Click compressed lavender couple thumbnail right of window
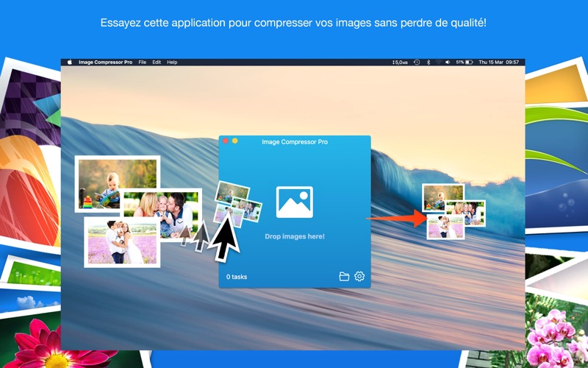This screenshot has width=588, height=368. coord(445,227)
